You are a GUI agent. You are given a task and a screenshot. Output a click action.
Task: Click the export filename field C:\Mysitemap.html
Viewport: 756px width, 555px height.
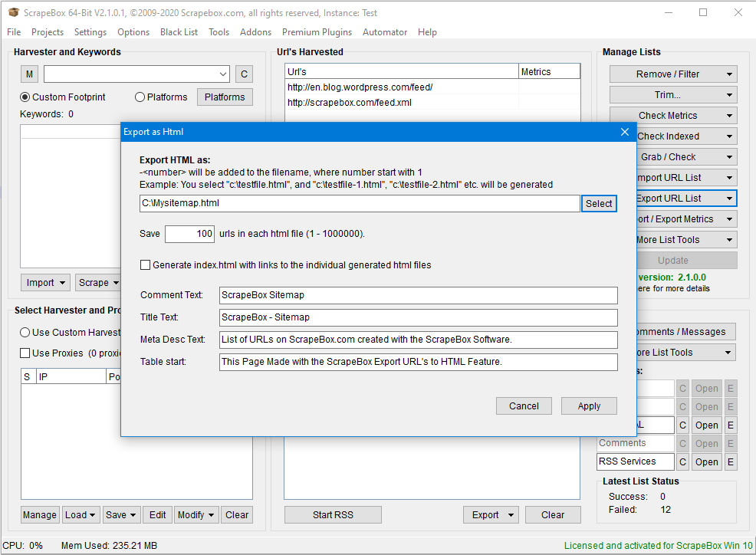(x=360, y=203)
